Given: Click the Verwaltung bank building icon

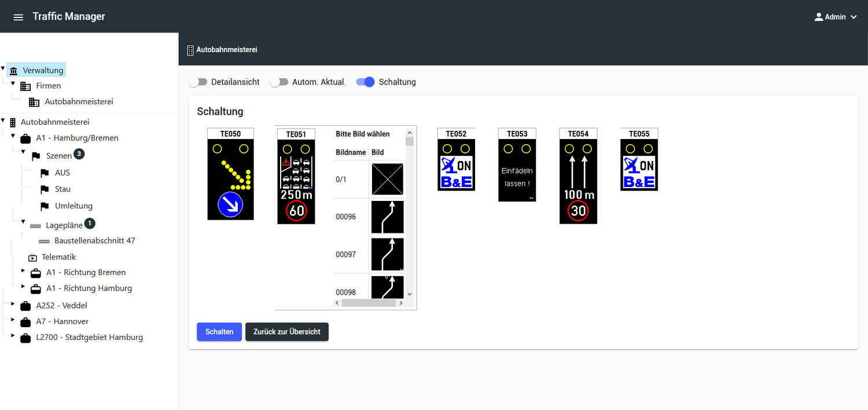Looking at the screenshot, I should pyautogui.click(x=14, y=71).
